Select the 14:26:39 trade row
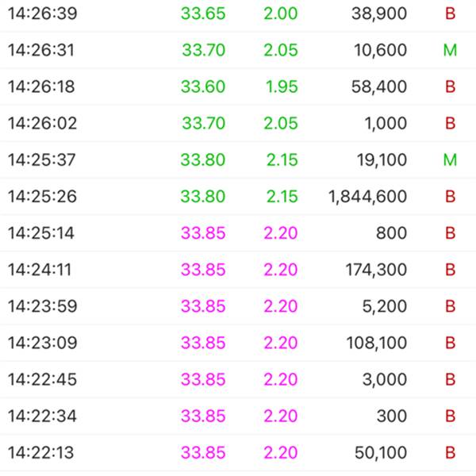 click(238, 13)
